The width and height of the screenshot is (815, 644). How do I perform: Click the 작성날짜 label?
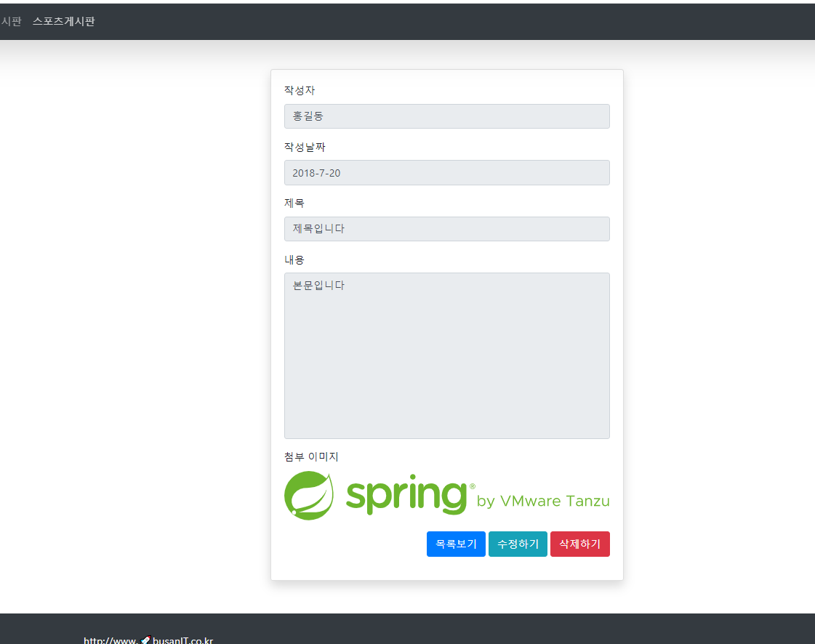(305, 147)
